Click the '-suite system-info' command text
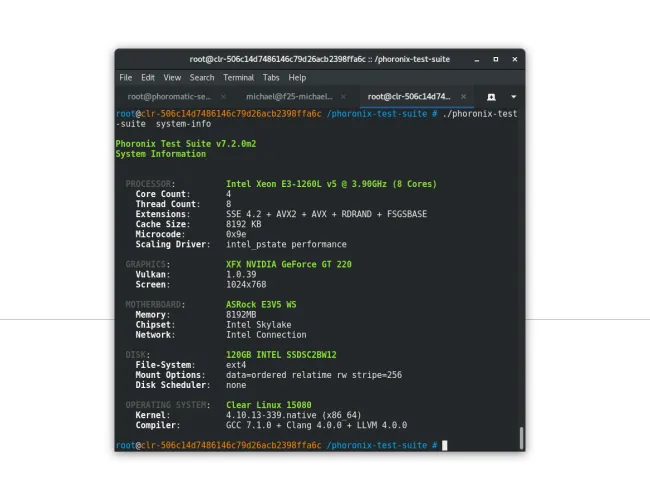 [163, 124]
